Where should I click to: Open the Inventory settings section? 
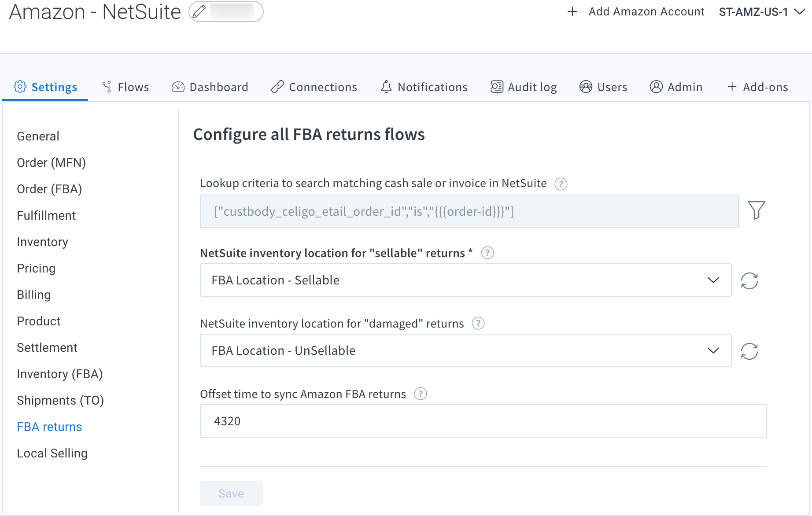[x=43, y=242]
